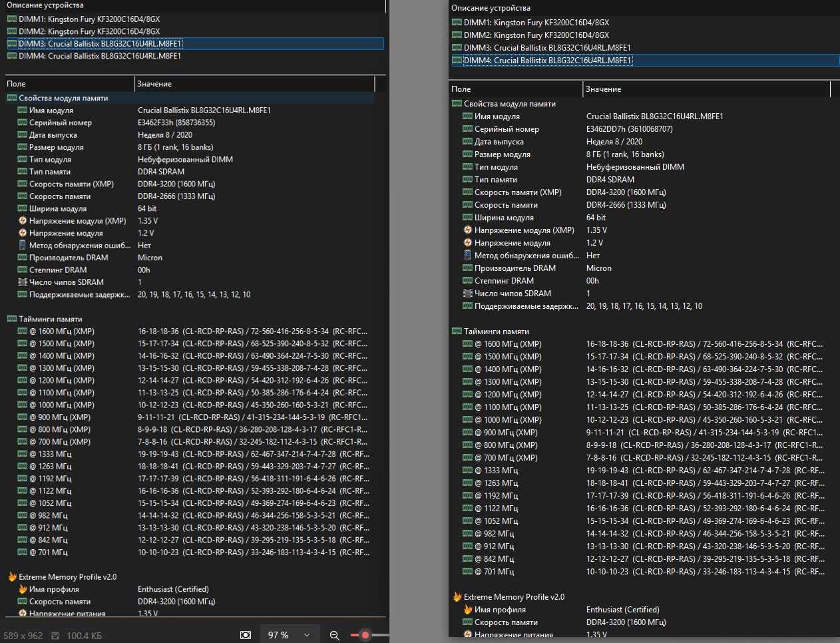Image resolution: width=840 pixels, height=643 pixels.
Task: Click 'Micron' manufacturer value in left panel
Action: (150, 258)
